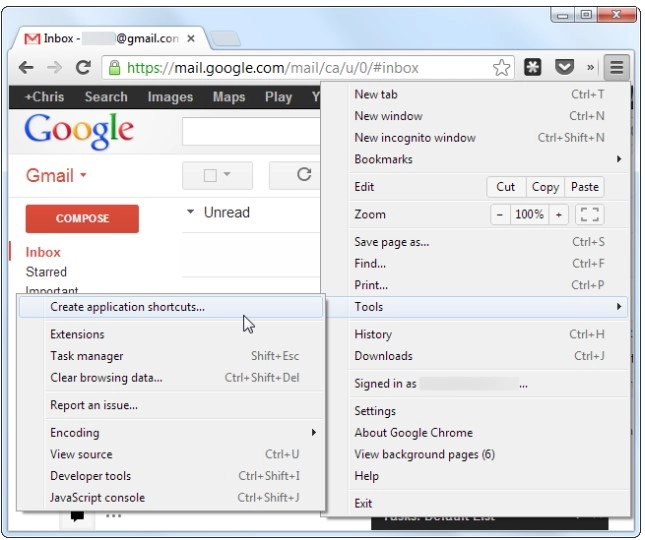Select New tab menu item
This screenshot has height=540, width=645.
tap(488, 95)
